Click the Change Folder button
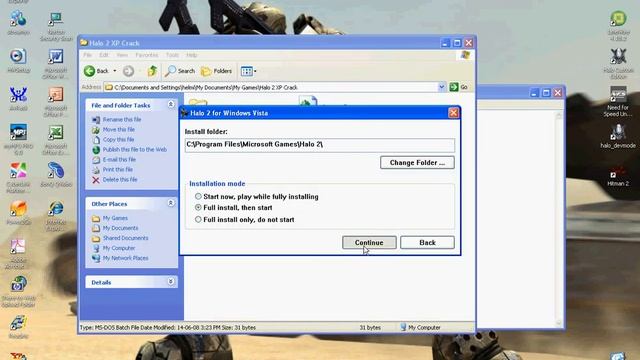This screenshot has width=640, height=360. [417, 162]
